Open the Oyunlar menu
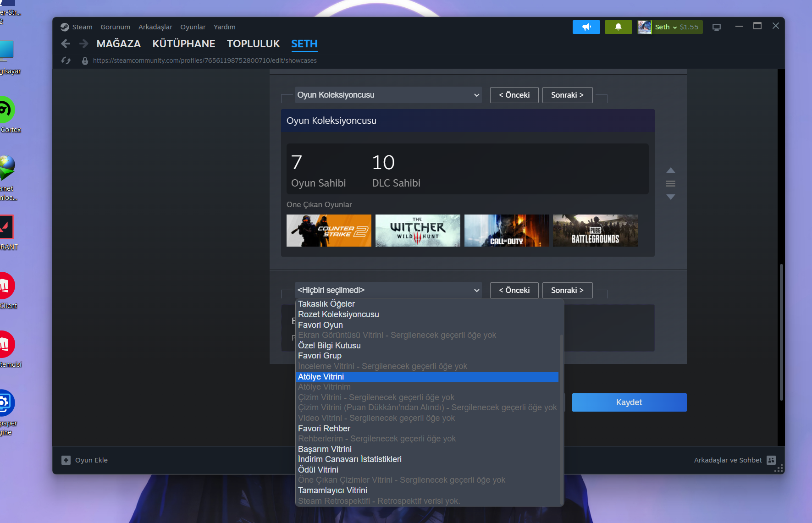This screenshot has height=523, width=812. click(x=193, y=27)
